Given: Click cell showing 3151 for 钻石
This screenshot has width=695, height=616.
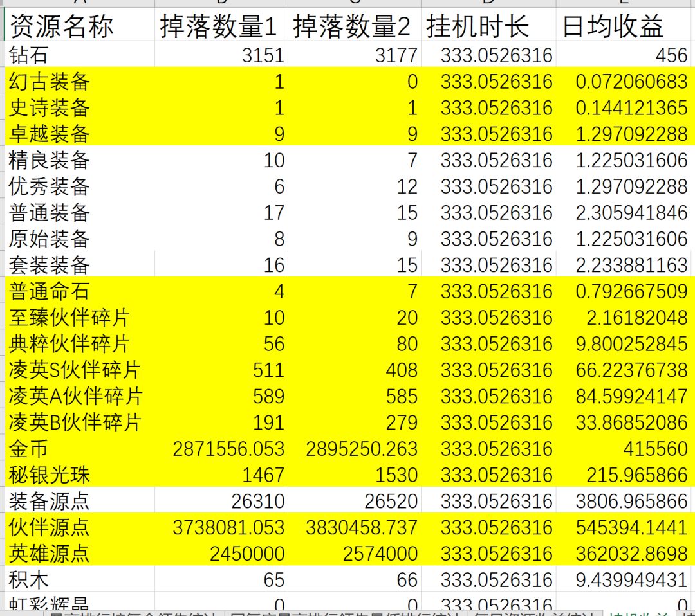Looking at the screenshot, I should click(x=221, y=55).
